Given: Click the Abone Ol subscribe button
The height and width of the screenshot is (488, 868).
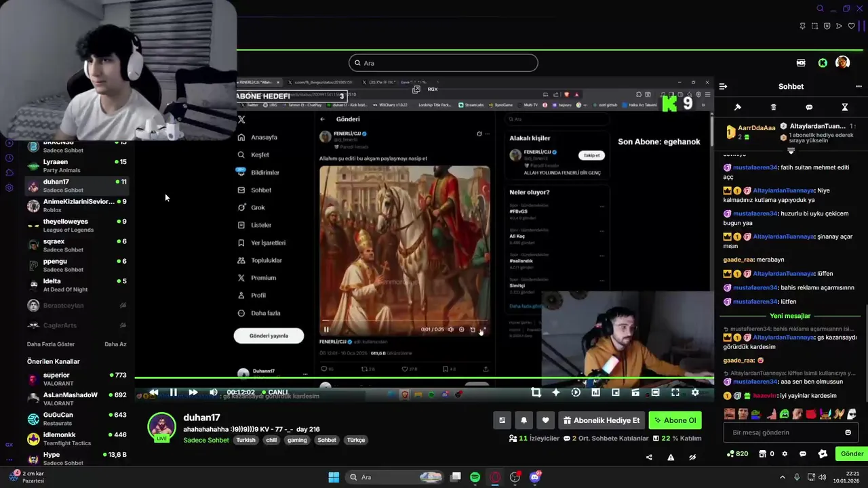Looking at the screenshot, I should (x=675, y=420).
